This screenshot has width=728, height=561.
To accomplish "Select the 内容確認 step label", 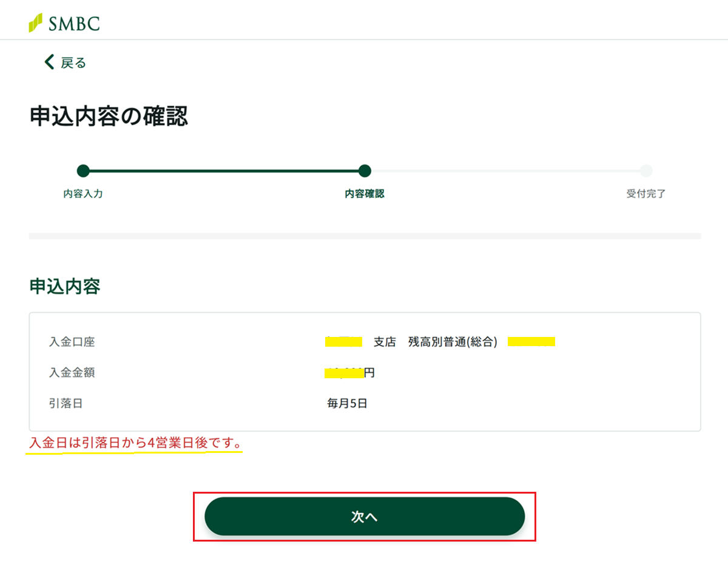I will click(365, 194).
